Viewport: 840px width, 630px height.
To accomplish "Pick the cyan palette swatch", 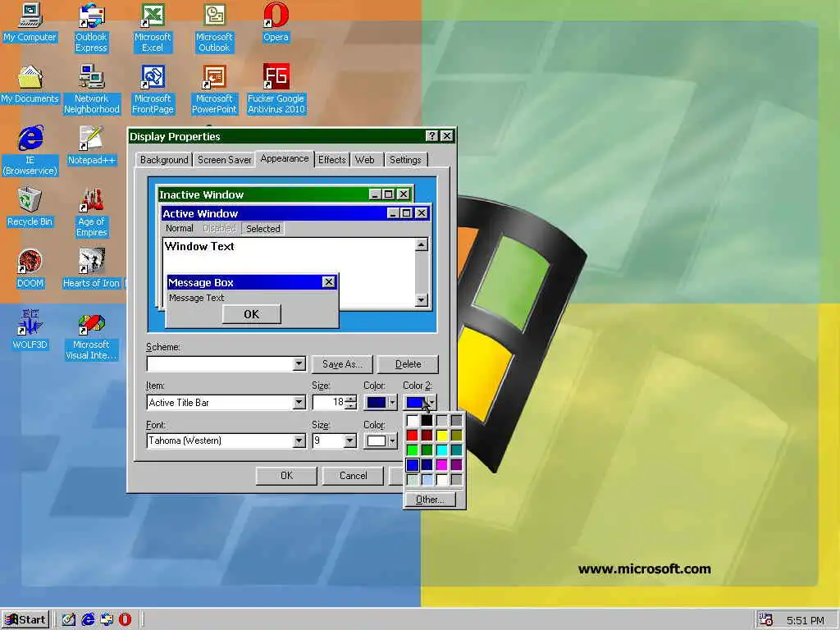I will point(441,450).
